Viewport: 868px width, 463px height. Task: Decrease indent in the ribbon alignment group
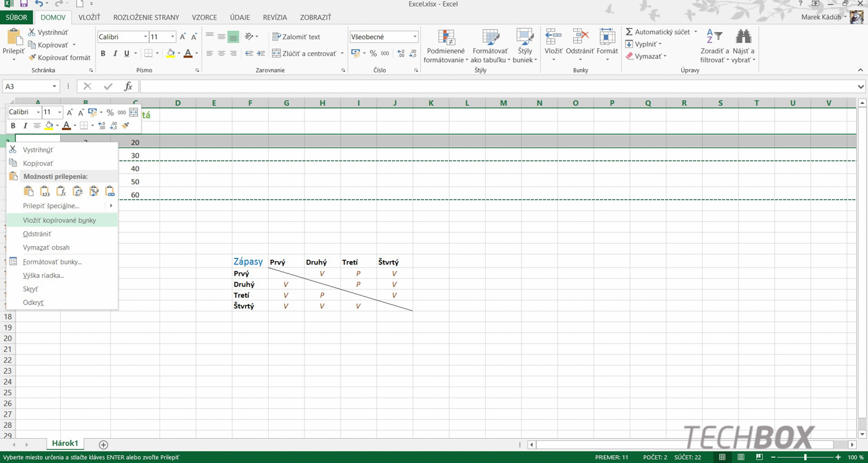[249, 54]
